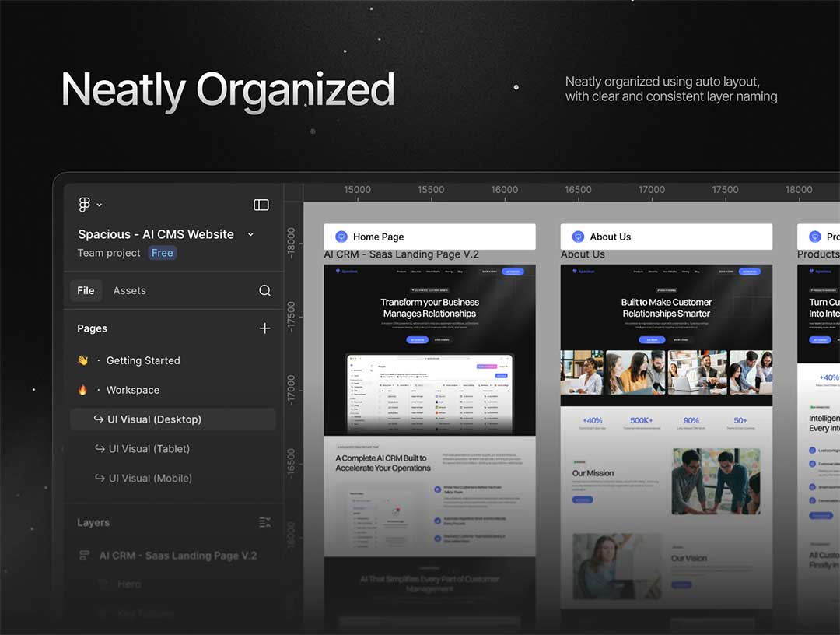The width and height of the screenshot is (840, 635).
Task: Click the Free plan badge
Action: coord(163,253)
